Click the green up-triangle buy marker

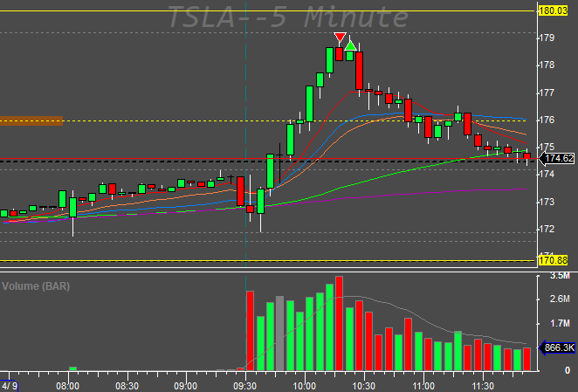tap(351, 45)
